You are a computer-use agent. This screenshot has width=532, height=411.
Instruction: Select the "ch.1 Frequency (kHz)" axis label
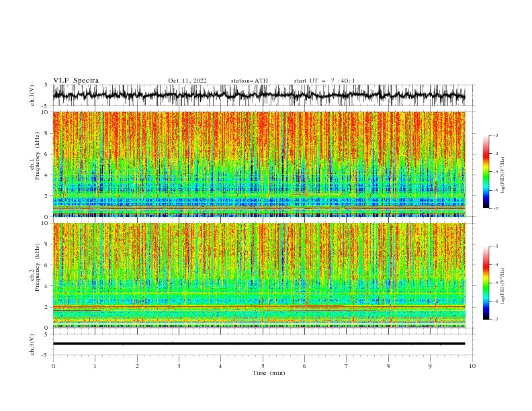(36, 156)
